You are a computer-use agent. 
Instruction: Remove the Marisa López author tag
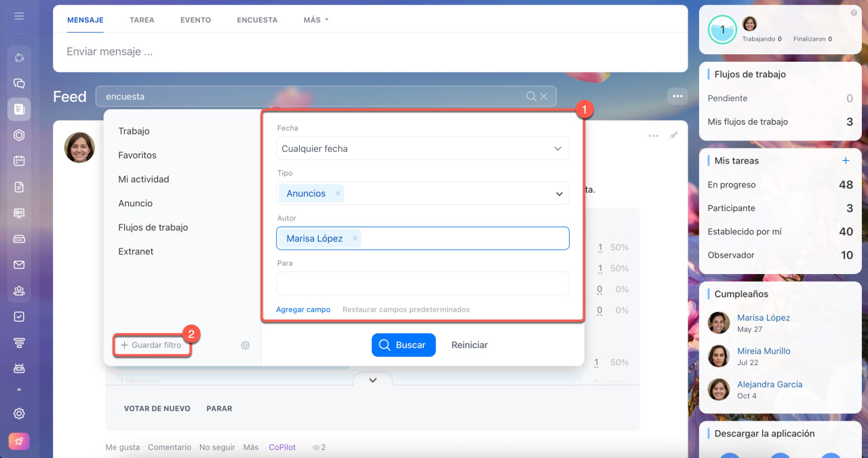pyautogui.click(x=355, y=239)
